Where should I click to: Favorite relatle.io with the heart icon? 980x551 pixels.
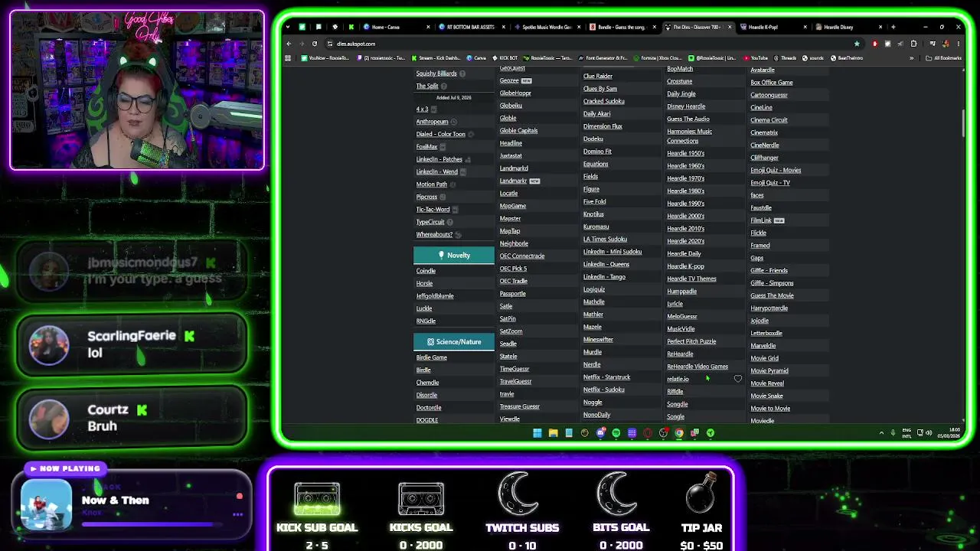(x=738, y=379)
